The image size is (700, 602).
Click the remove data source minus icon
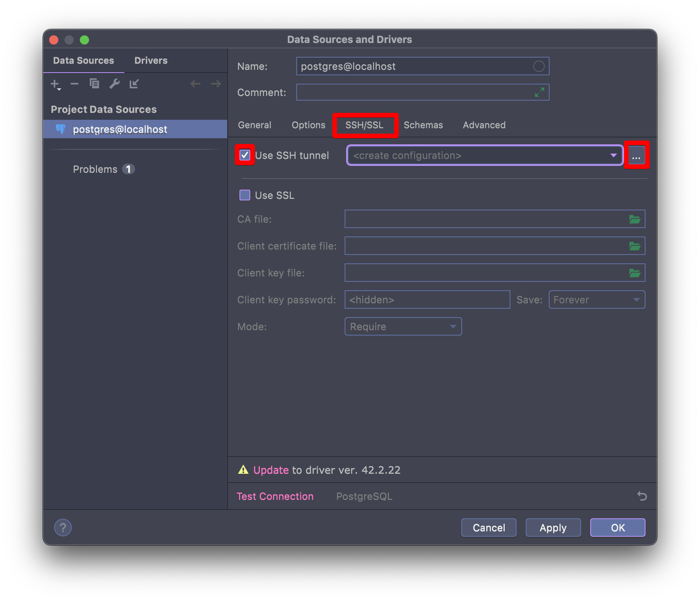(x=74, y=84)
